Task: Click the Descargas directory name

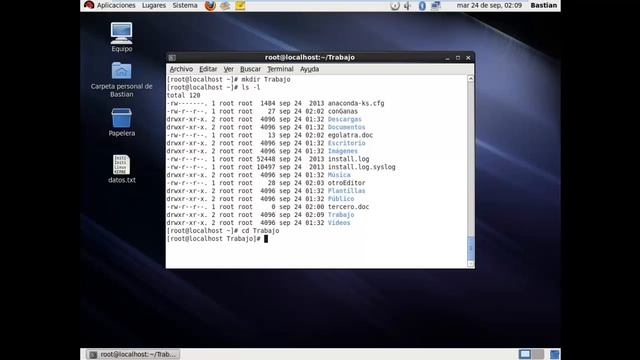Action: (344, 119)
